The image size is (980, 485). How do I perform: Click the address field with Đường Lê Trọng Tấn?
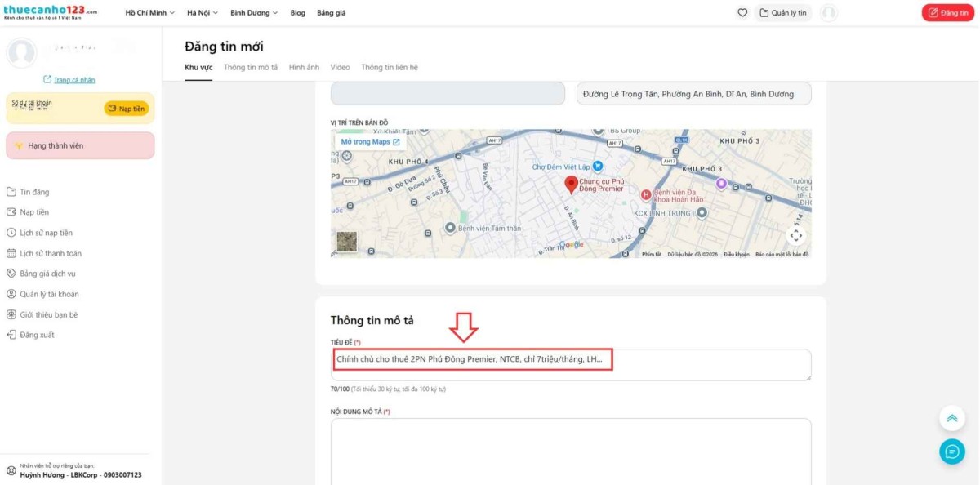pyautogui.click(x=694, y=94)
